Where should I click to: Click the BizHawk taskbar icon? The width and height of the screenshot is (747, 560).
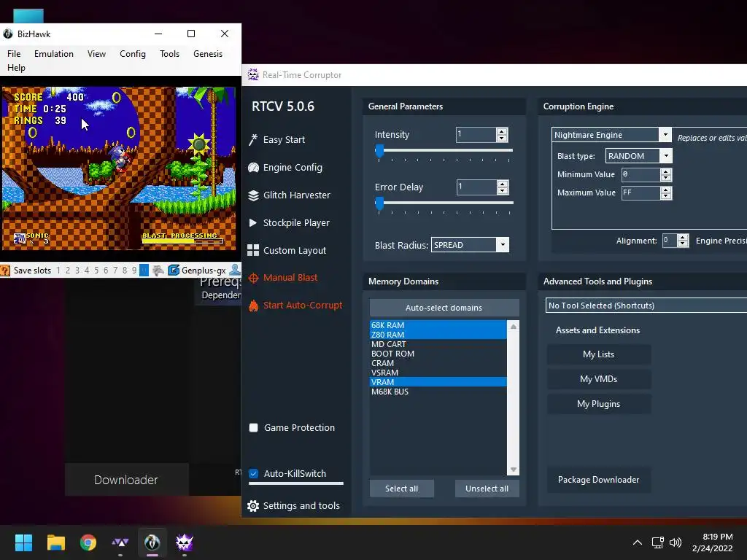152,542
